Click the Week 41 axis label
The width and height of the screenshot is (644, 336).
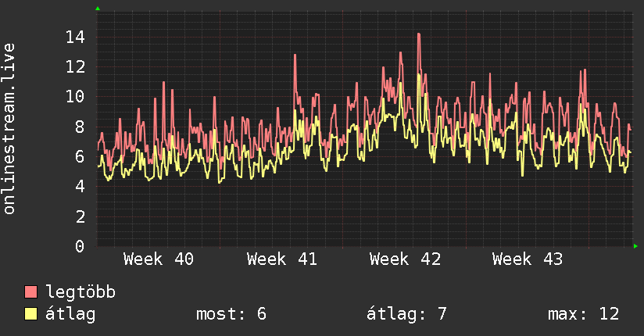pos(281,259)
